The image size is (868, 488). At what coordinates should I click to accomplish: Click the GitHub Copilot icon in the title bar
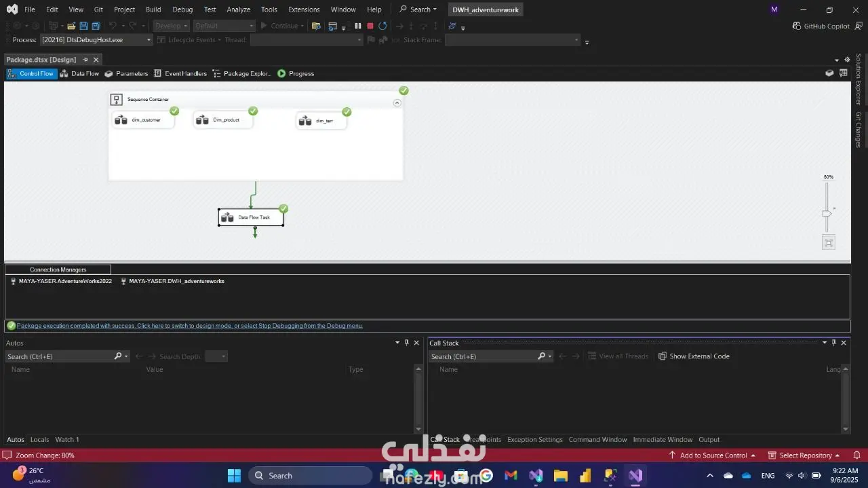(x=796, y=26)
